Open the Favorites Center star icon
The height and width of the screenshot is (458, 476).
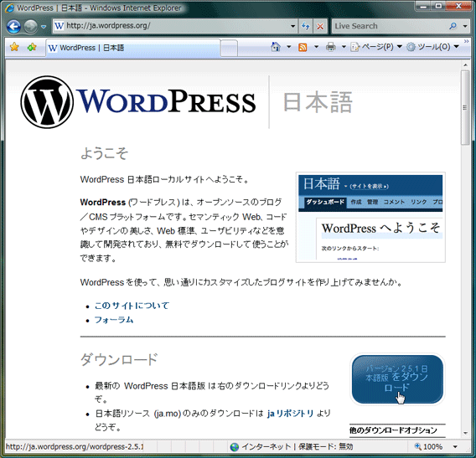(14, 47)
